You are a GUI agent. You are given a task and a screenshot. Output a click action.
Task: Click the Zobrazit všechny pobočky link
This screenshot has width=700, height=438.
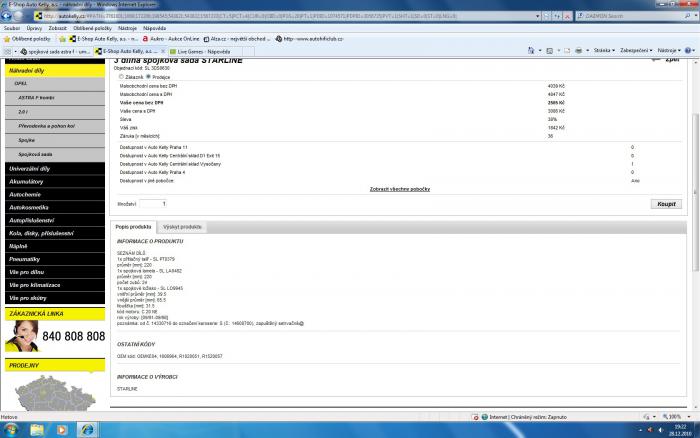coord(400,188)
